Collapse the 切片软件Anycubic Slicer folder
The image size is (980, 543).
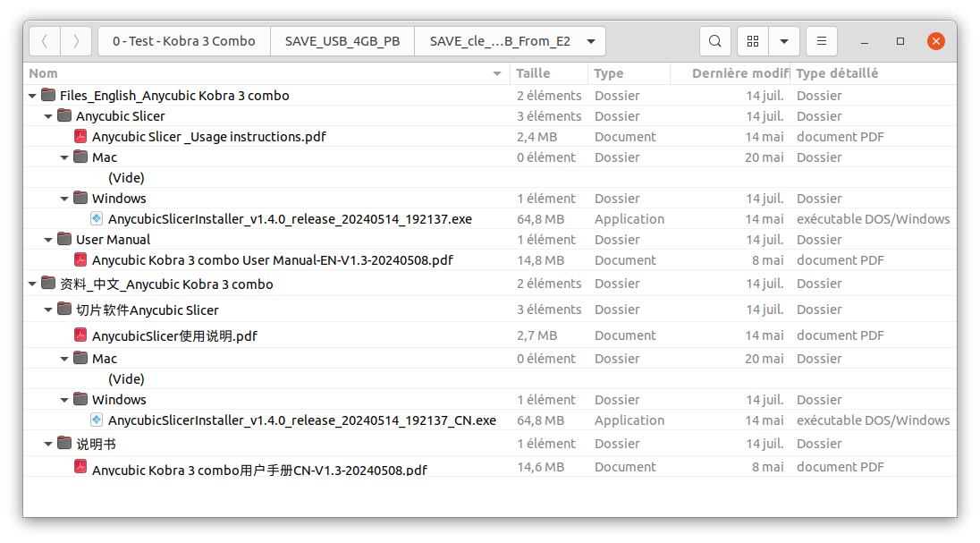[49, 310]
